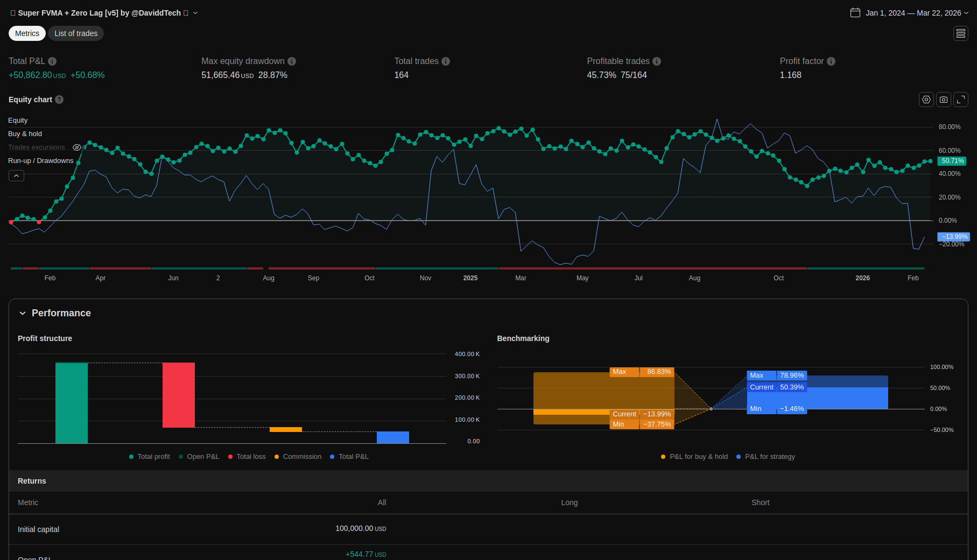This screenshot has width=977, height=560.
Task: Open the report layout menu icon
Action: pyautogui.click(x=961, y=33)
